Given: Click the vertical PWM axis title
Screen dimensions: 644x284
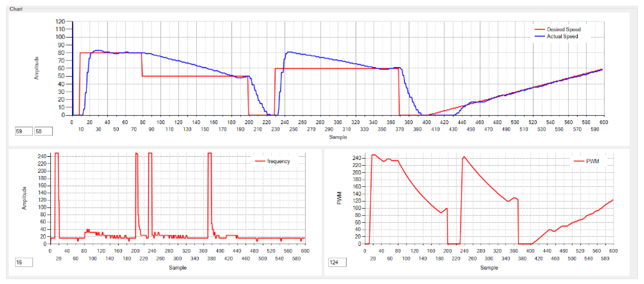Looking at the screenshot, I should 339,198.
